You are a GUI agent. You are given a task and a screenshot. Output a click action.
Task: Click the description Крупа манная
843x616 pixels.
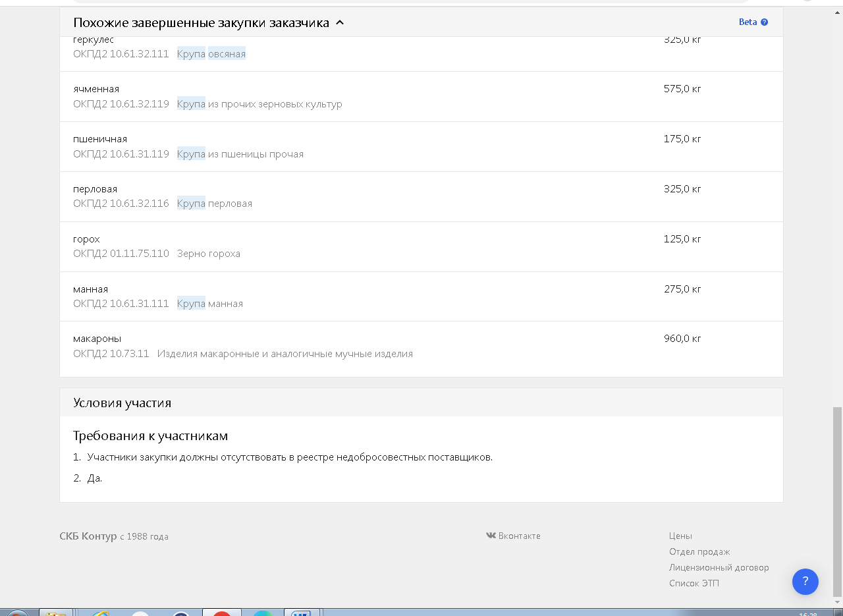coord(210,304)
